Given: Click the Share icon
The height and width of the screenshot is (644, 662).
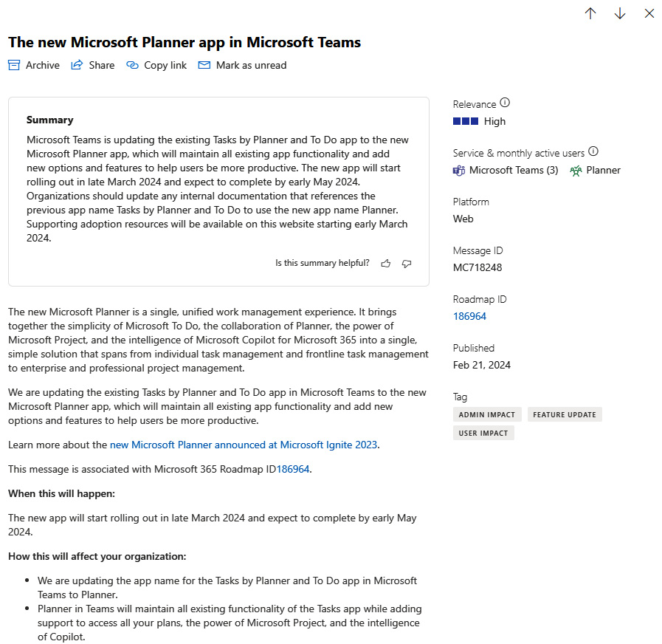Looking at the screenshot, I should (77, 65).
